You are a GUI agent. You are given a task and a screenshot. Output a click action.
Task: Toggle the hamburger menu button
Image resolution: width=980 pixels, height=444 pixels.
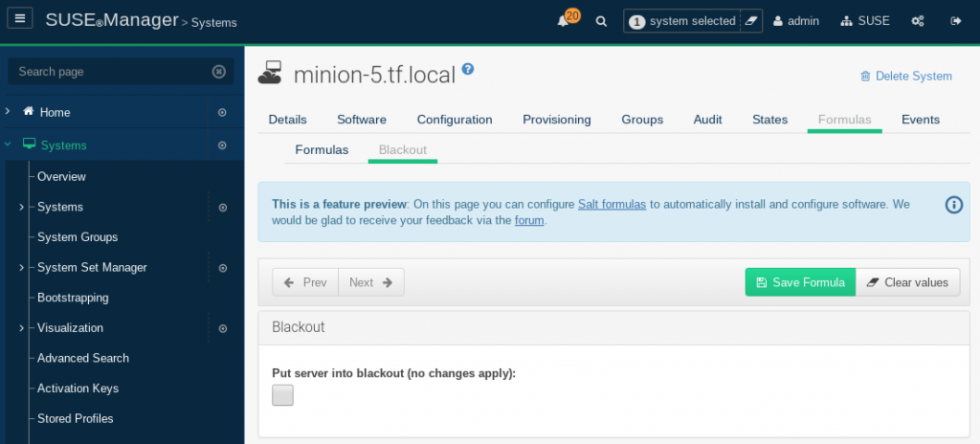point(22,20)
